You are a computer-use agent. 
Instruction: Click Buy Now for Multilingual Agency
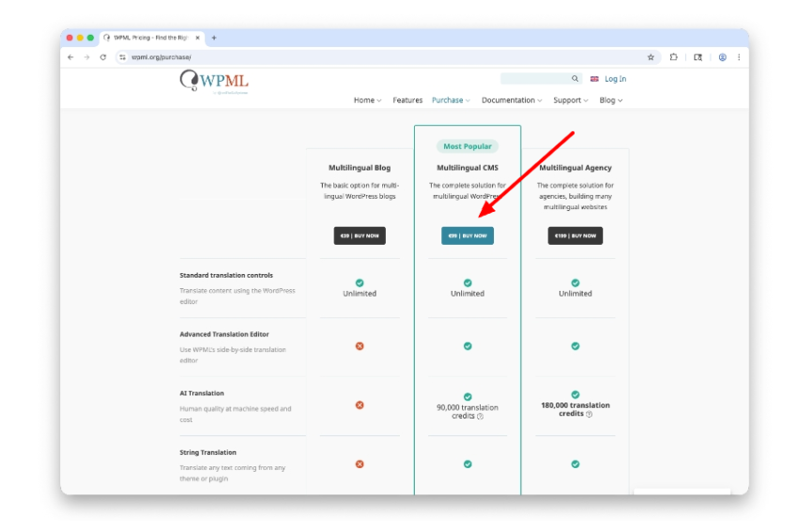575,236
